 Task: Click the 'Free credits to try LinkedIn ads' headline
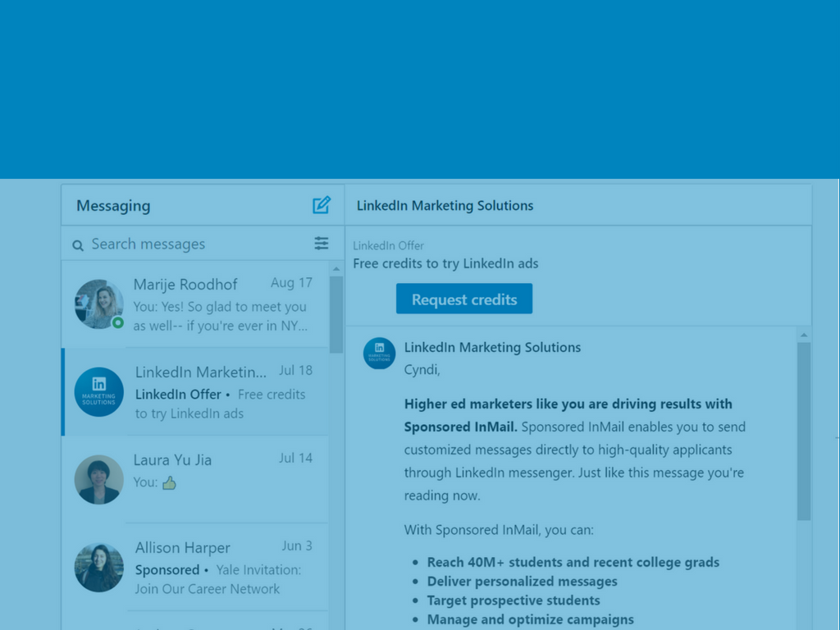click(445, 263)
